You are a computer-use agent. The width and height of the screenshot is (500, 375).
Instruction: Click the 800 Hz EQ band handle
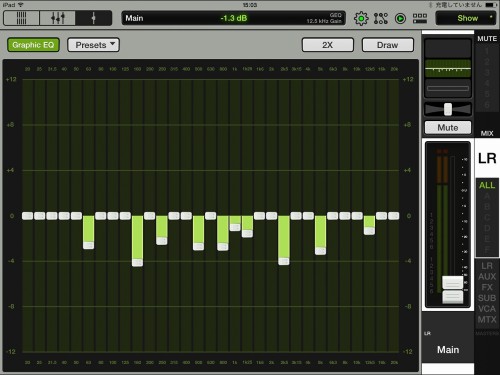[223, 247]
